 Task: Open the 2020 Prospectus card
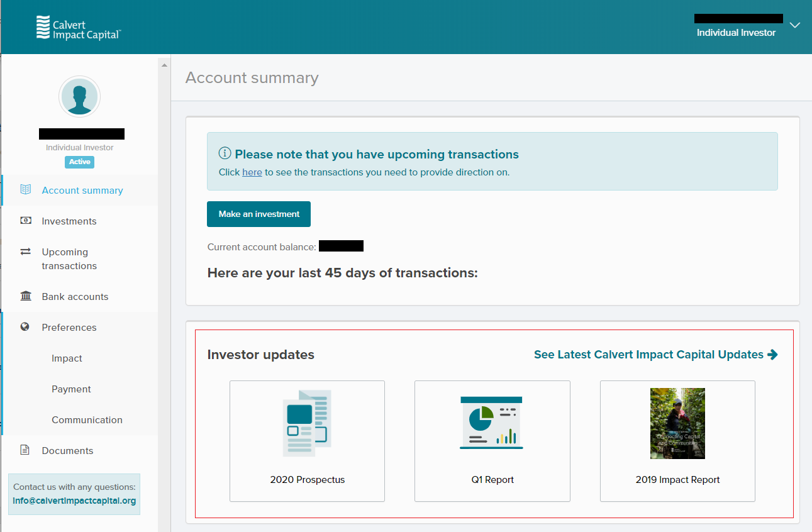(307, 441)
